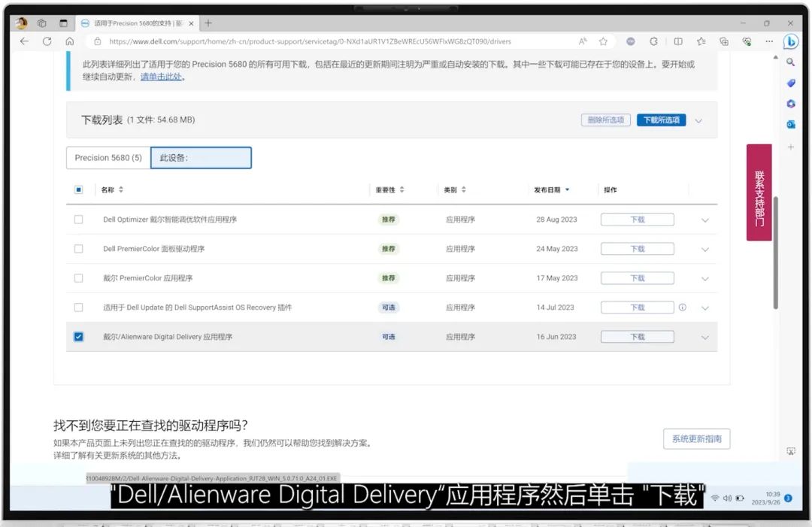Open the Wi-Fi network tray icon
The image size is (812, 527).
[x=715, y=498]
